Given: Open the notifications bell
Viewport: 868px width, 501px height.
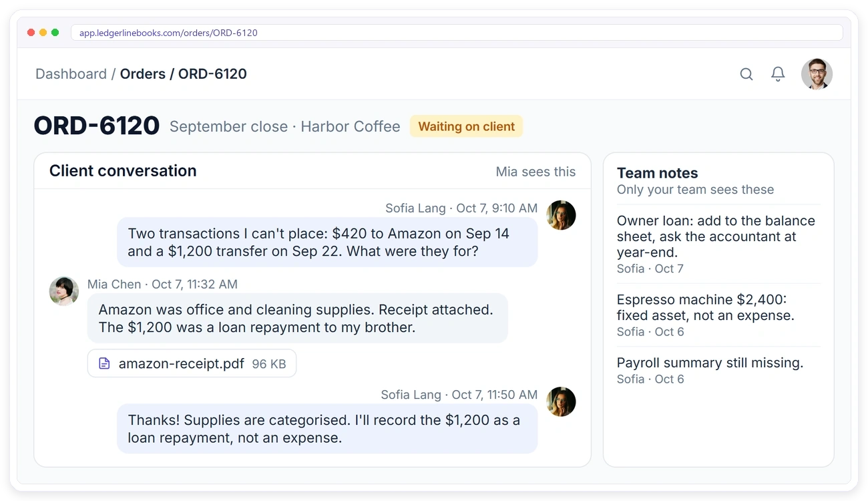Looking at the screenshot, I should pyautogui.click(x=778, y=74).
